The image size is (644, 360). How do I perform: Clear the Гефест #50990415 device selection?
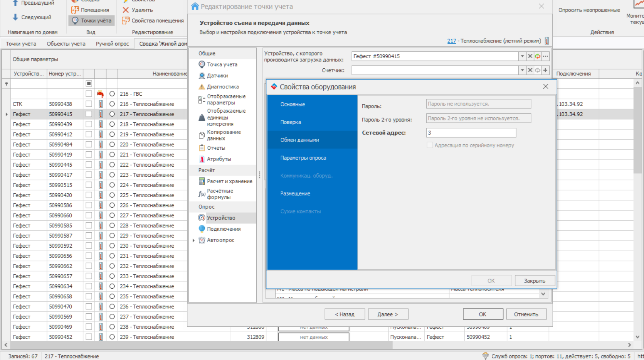pos(530,56)
